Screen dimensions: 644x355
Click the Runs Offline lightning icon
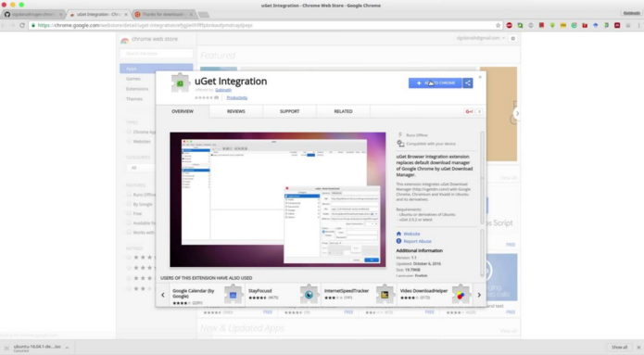tap(400, 134)
